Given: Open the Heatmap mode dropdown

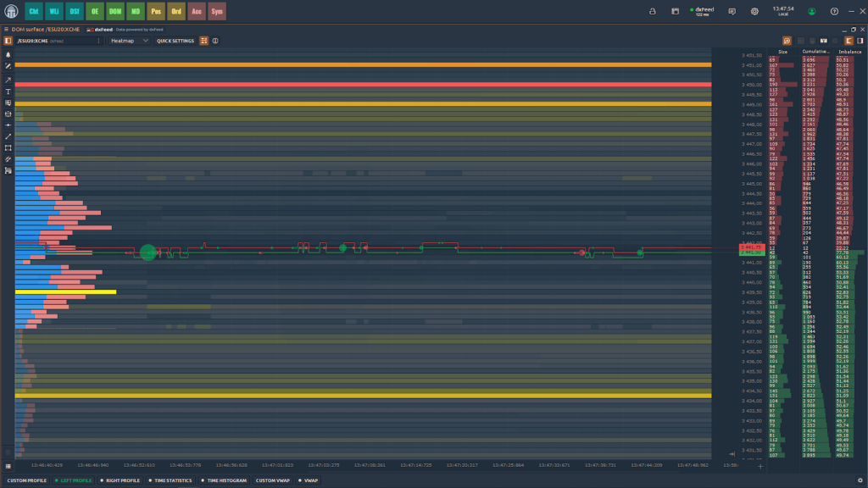Looking at the screenshot, I should pyautogui.click(x=129, y=41).
